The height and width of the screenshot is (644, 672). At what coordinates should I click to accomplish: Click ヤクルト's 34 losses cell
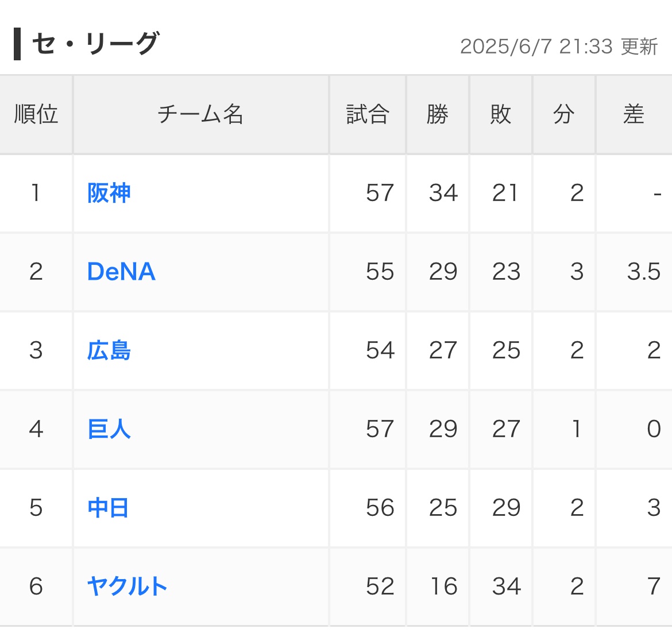501,587
